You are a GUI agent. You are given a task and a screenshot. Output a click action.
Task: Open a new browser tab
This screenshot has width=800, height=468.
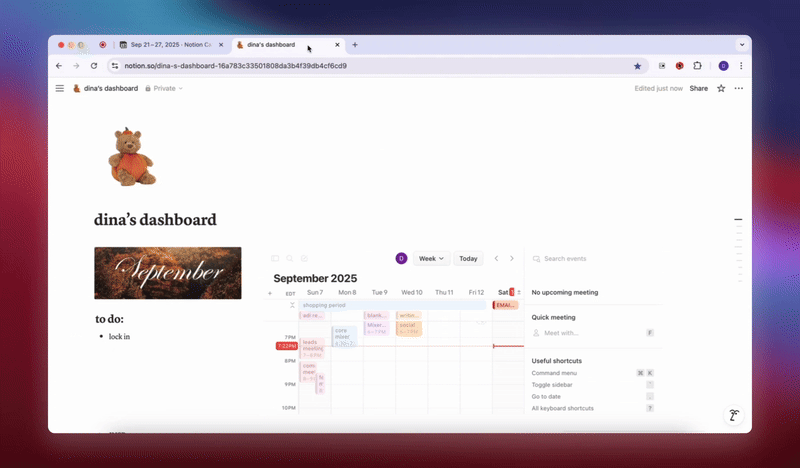(355, 45)
